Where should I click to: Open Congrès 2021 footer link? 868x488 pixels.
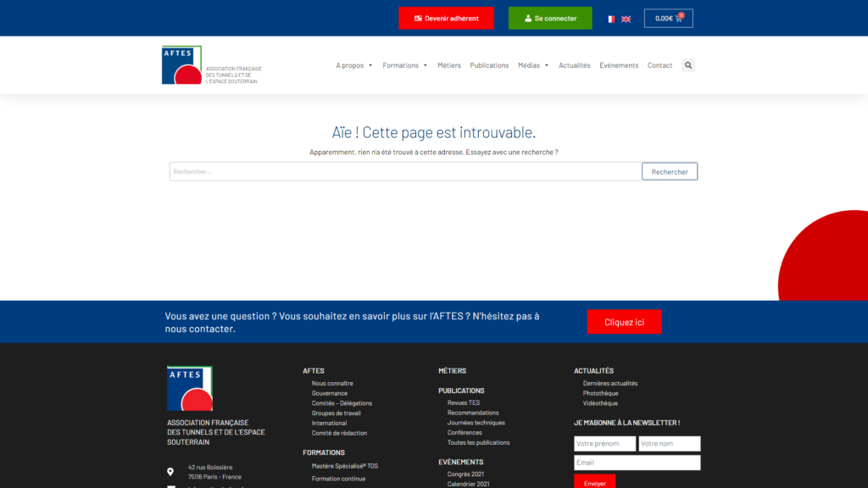click(x=465, y=474)
